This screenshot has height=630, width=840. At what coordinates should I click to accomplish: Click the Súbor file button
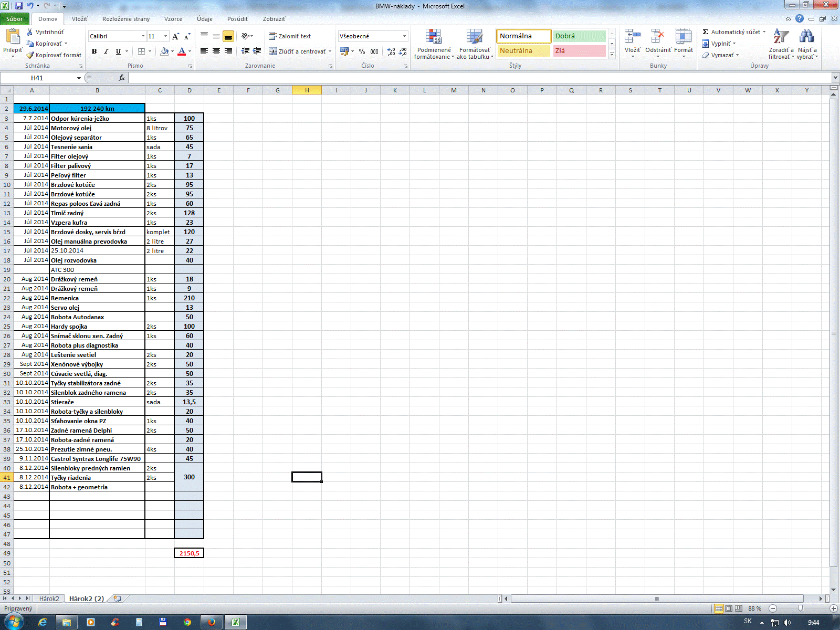pyautogui.click(x=15, y=19)
